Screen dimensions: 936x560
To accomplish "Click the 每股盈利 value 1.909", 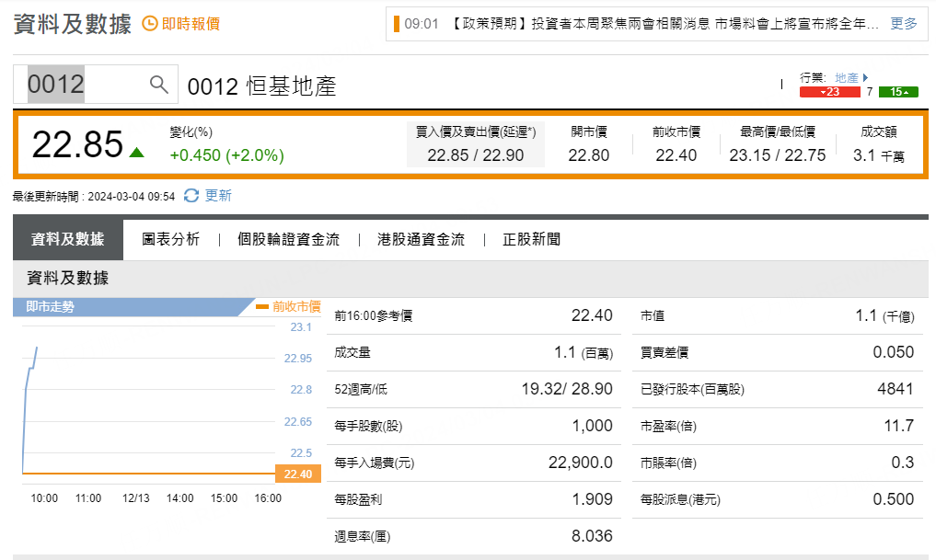I will 592,499.
